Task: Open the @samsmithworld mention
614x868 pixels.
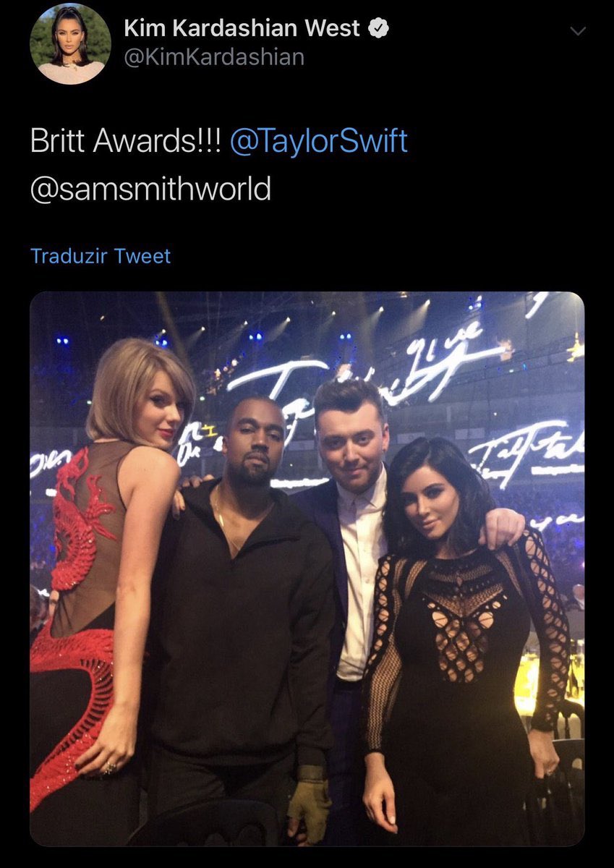Action: point(150,188)
